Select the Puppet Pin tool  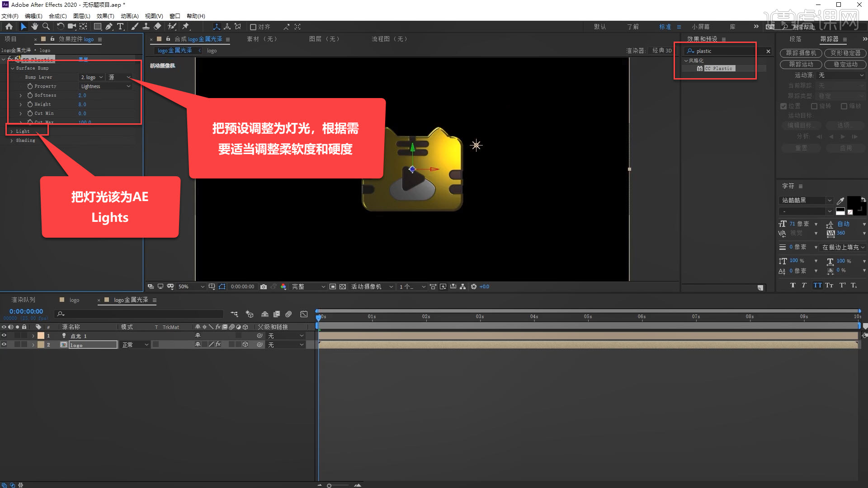click(x=186, y=27)
